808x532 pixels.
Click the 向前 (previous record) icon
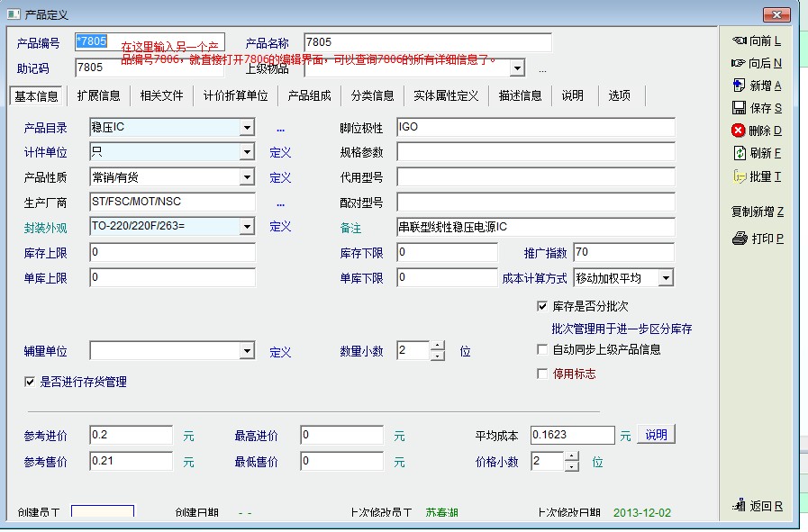click(739, 41)
